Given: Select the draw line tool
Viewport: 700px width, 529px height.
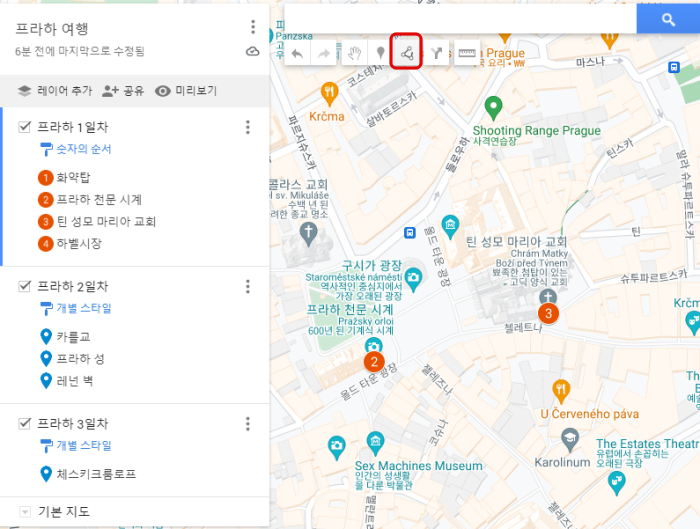Looking at the screenshot, I should tap(406, 54).
